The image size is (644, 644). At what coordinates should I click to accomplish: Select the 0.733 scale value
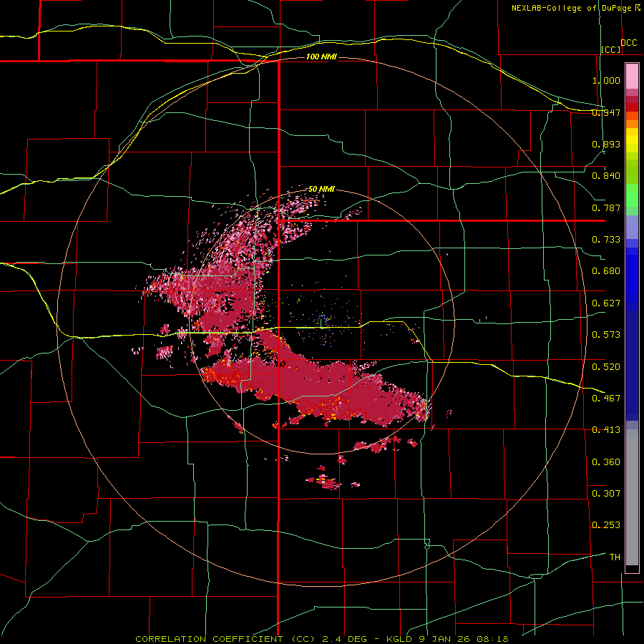[606, 240]
